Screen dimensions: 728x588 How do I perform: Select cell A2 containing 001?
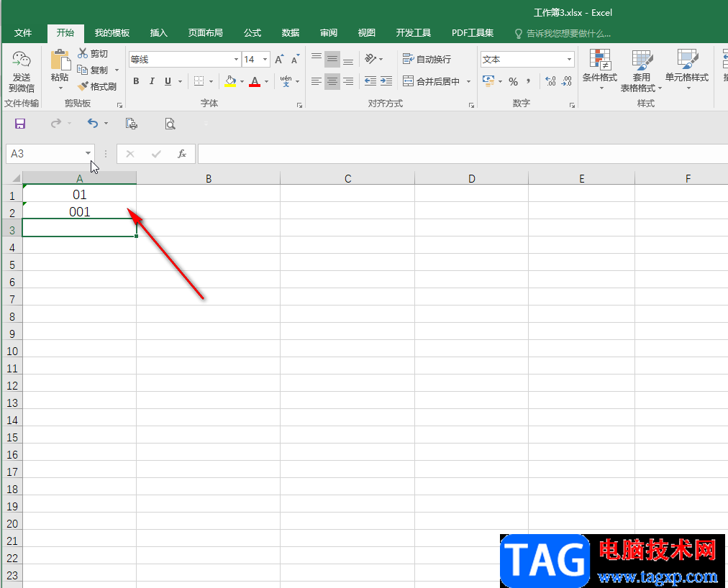[79, 211]
